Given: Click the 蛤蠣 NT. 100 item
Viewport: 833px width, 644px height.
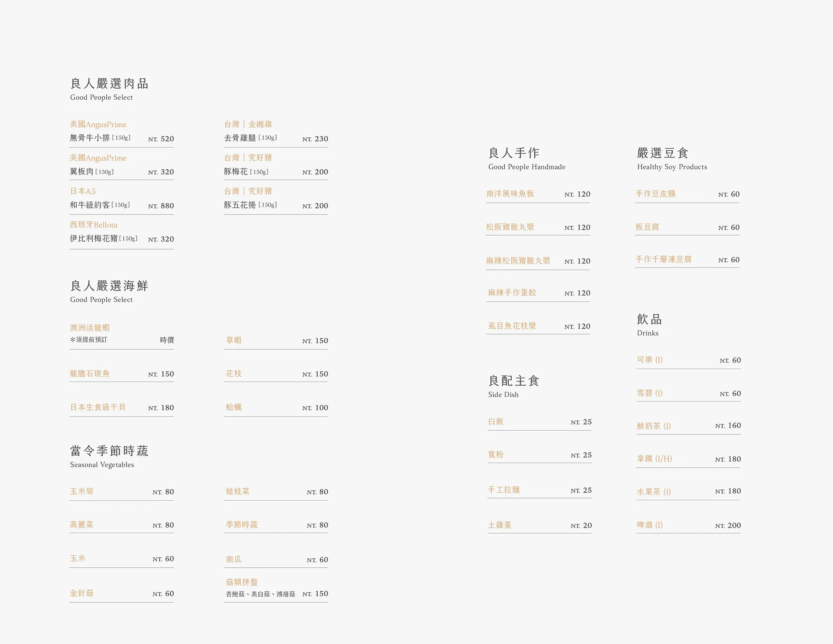Looking at the screenshot, I should coord(234,407).
